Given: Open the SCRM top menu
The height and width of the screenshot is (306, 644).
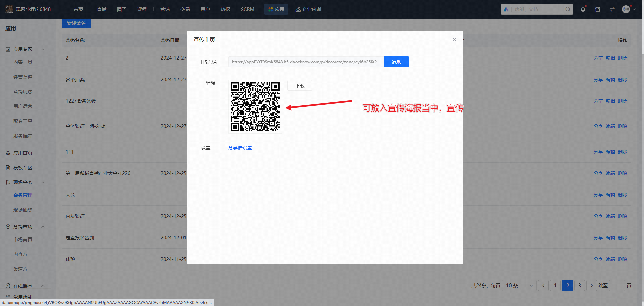Looking at the screenshot, I should [x=248, y=9].
